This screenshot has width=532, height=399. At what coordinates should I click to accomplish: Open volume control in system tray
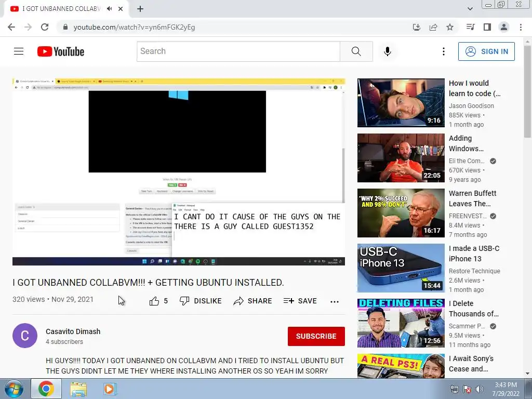[x=480, y=389]
